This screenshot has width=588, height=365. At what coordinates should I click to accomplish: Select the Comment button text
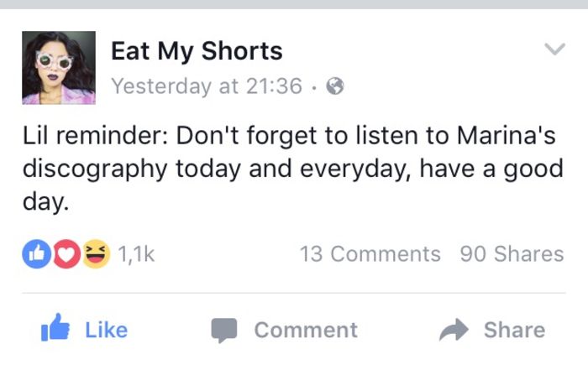point(306,330)
